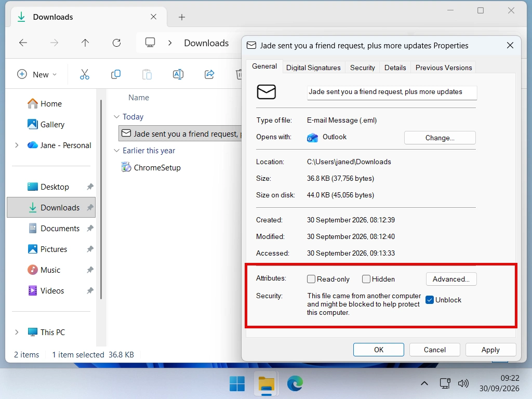Click File Explorer on the taskbar
Viewport: 532px width, 399px height.
[267, 384]
